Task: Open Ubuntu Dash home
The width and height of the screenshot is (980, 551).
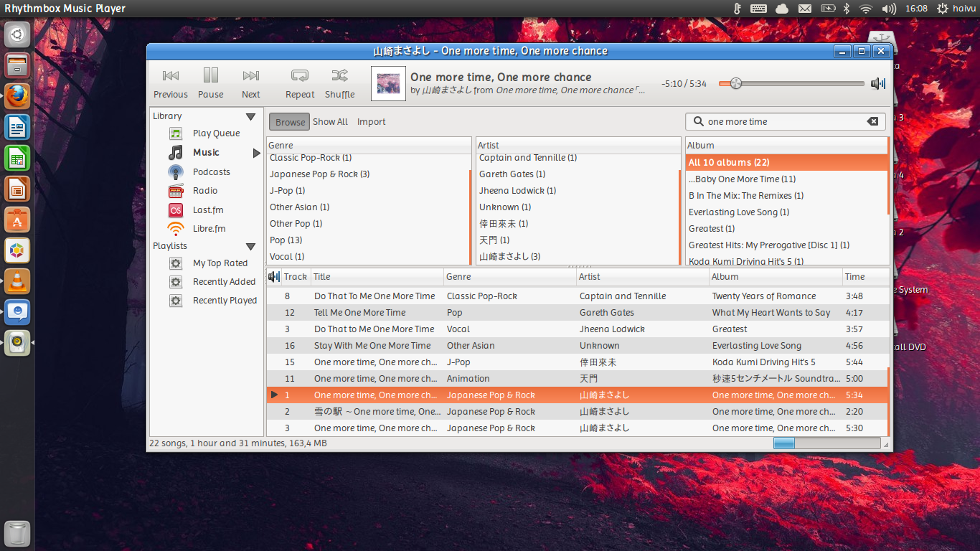Action: coord(17,35)
